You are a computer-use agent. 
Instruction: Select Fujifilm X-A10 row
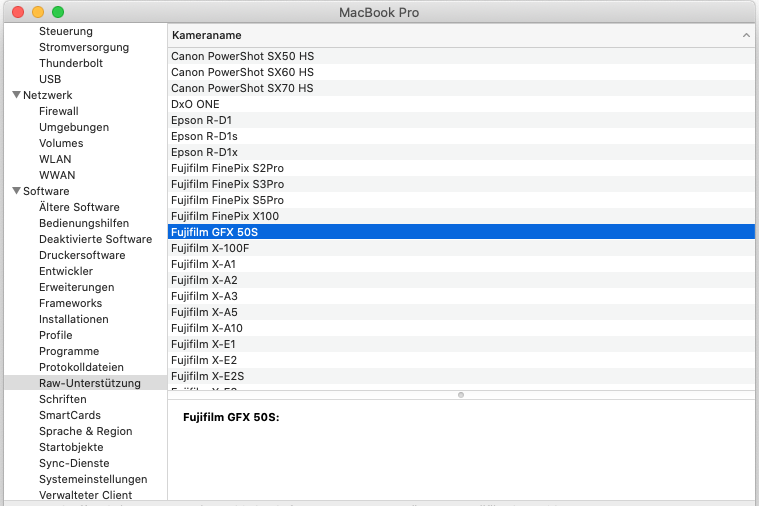(461, 327)
